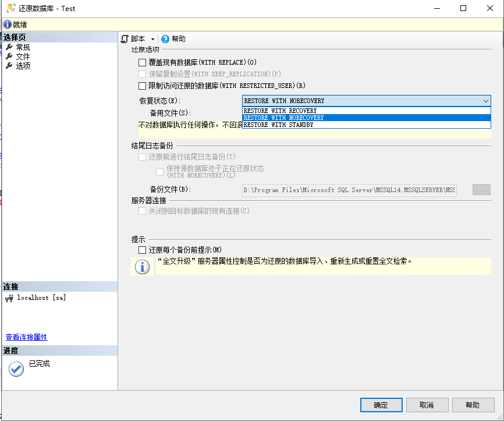Click the 备份文件 path field
The height and width of the screenshot is (421, 504).
pyautogui.click(x=349, y=190)
